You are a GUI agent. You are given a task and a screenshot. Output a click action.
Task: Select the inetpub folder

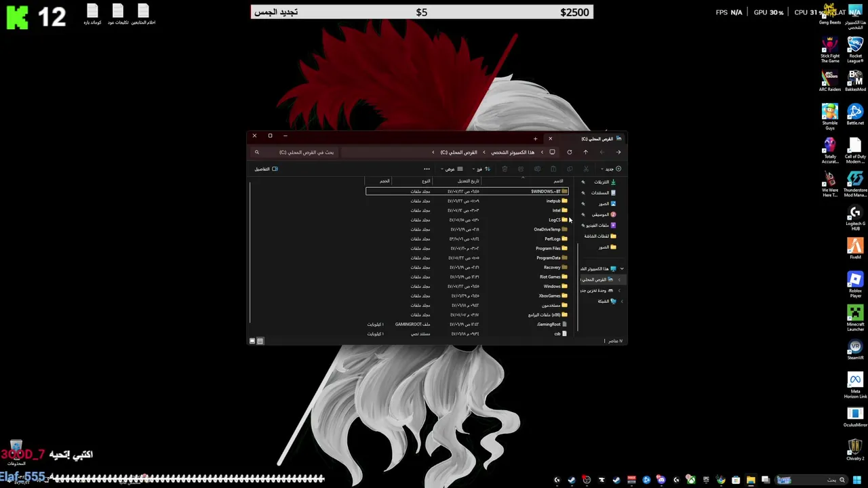467,201
